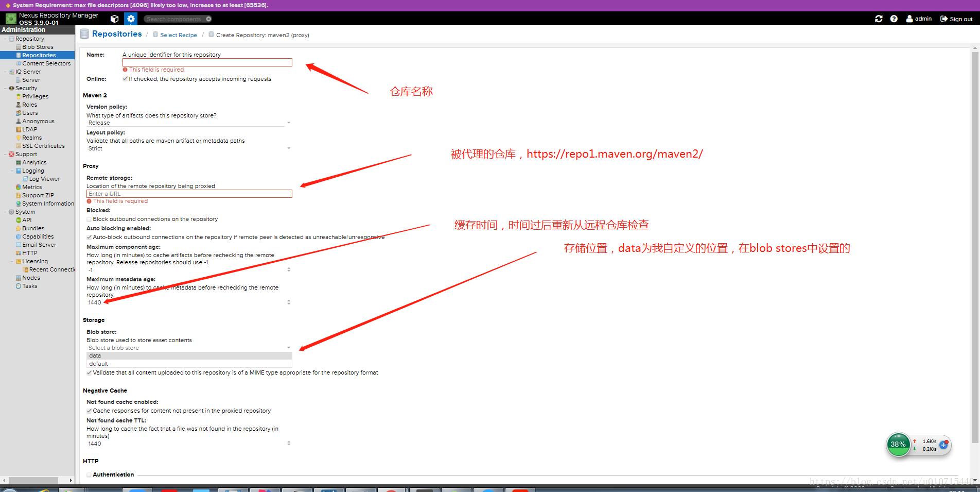Collapse the Security tree node
The height and width of the screenshot is (492, 980).
5,88
